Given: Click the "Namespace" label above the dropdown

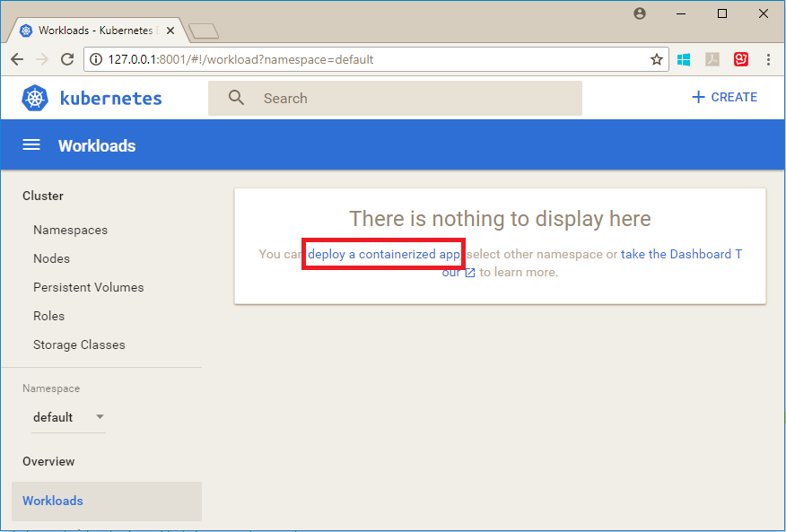Looking at the screenshot, I should [51, 388].
